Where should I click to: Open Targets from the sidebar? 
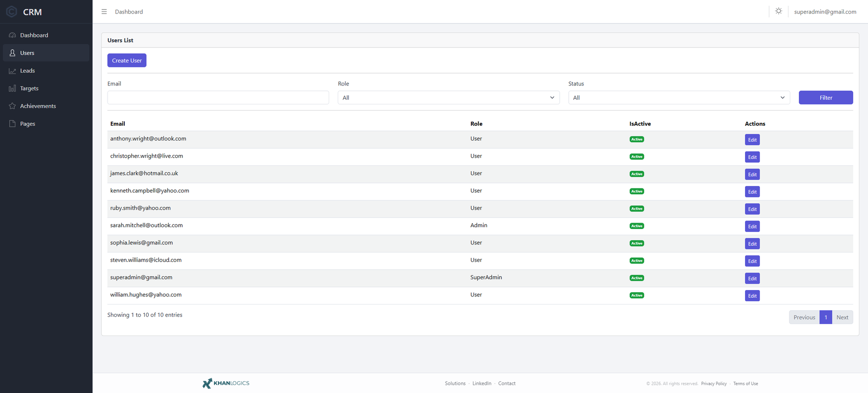(x=46, y=89)
